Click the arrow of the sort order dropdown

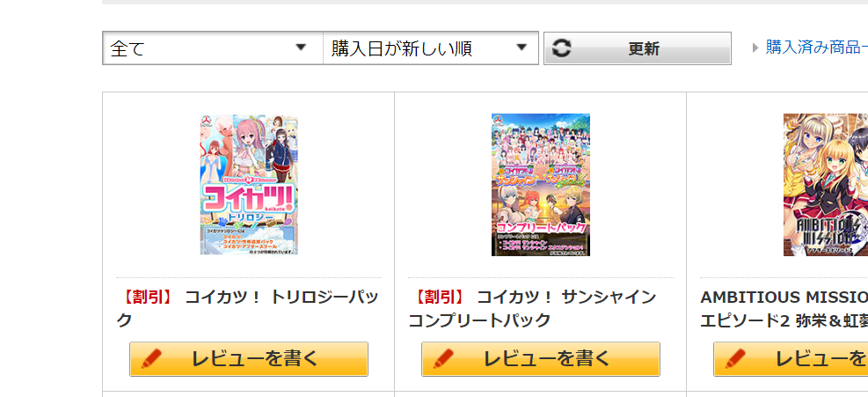tap(521, 48)
